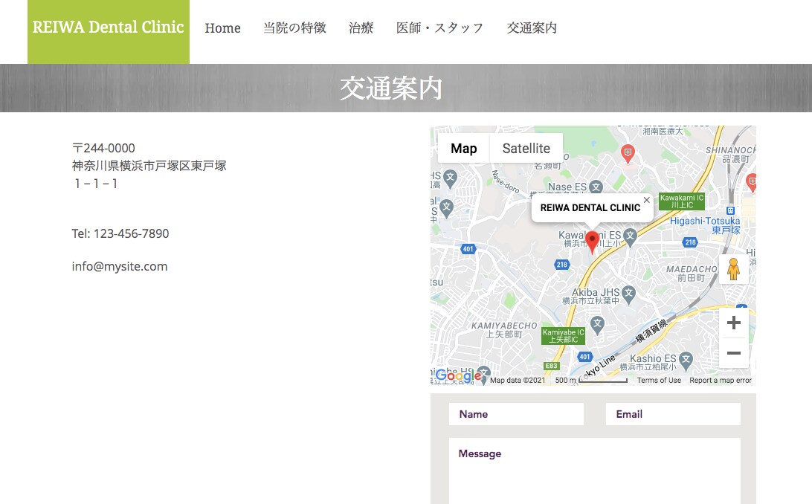Zoom in the map with plus

733,323
